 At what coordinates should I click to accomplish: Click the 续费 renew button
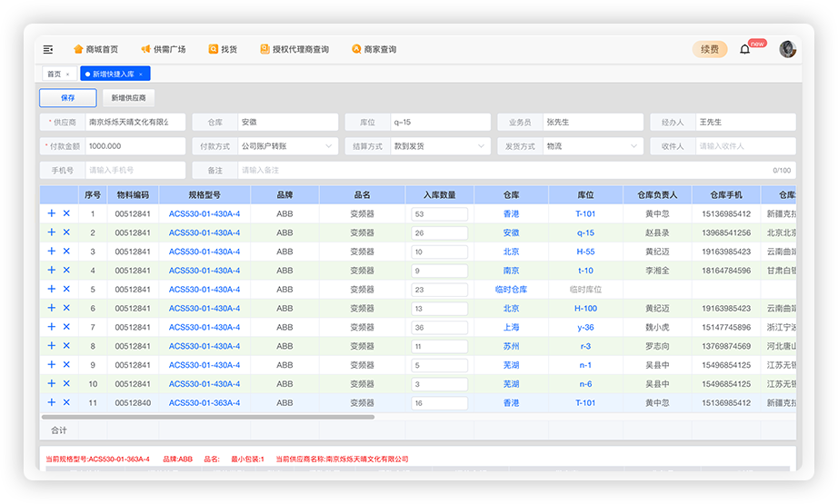tap(710, 49)
